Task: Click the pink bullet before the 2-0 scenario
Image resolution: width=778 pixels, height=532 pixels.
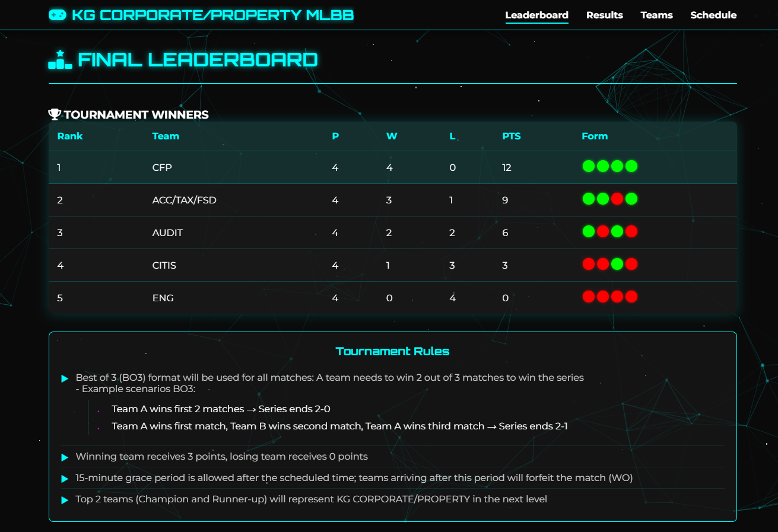Action: pos(99,409)
